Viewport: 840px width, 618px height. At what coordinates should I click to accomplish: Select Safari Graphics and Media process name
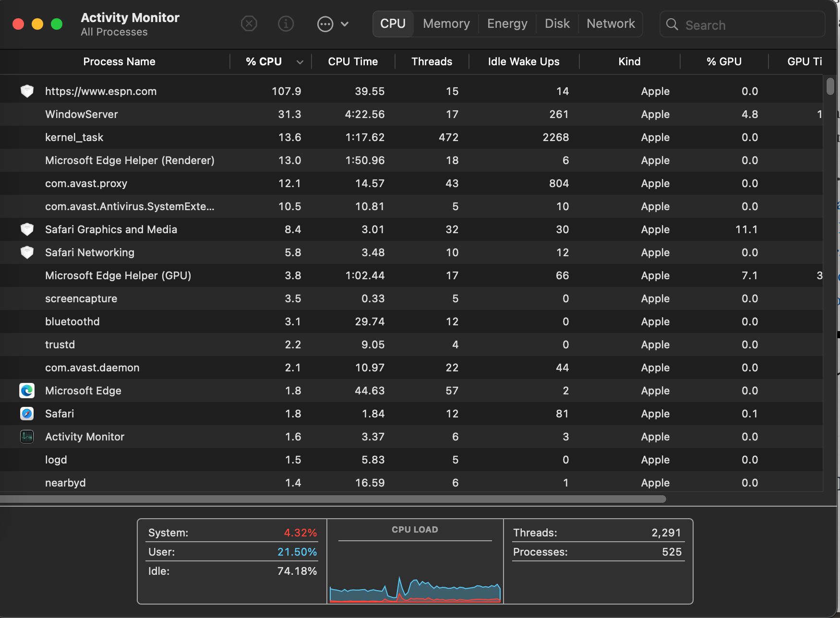point(111,229)
